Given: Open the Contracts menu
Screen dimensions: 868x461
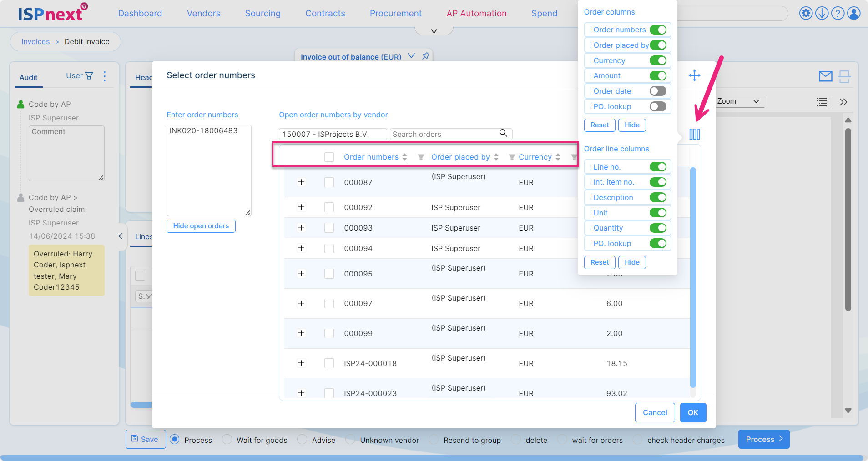Looking at the screenshot, I should [x=325, y=14].
